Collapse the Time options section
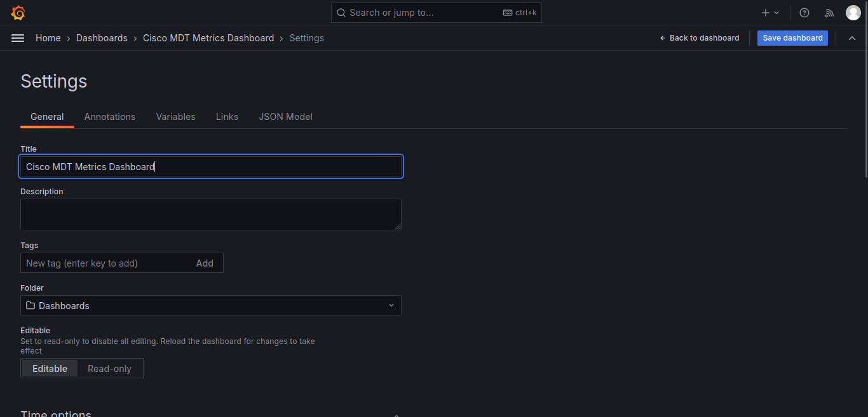This screenshot has height=417, width=868. (x=397, y=415)
